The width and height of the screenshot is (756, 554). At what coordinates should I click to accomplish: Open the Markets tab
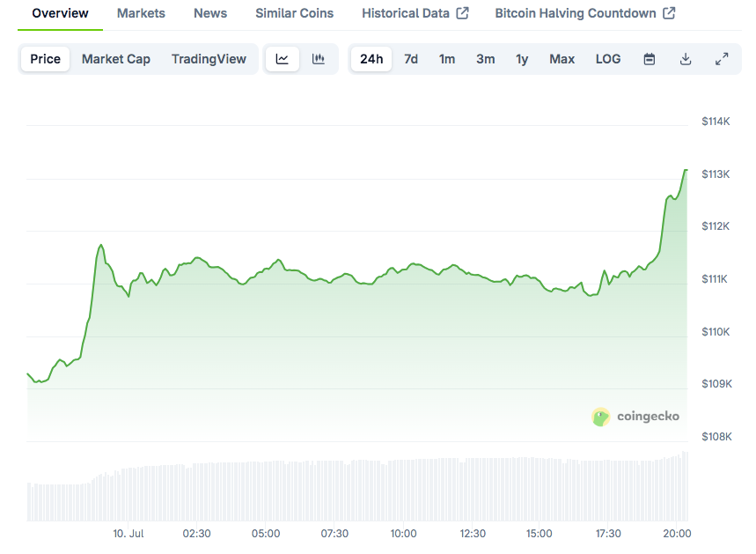coord(141,13)
